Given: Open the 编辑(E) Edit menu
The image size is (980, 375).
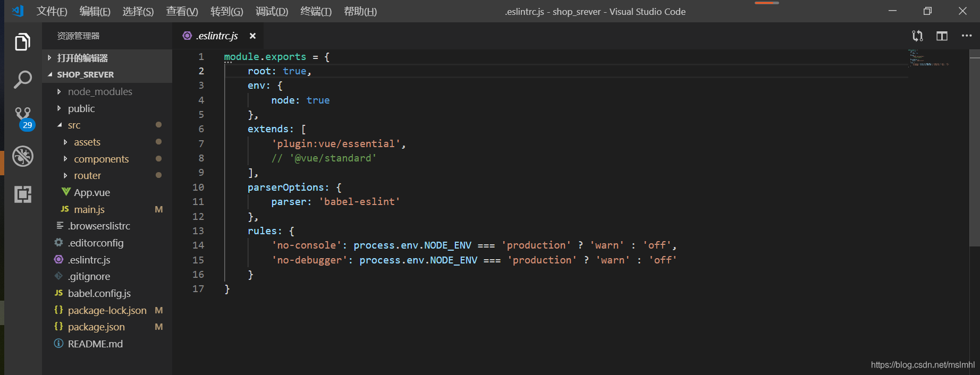Looking at the screenshot, I should point(95,11).
